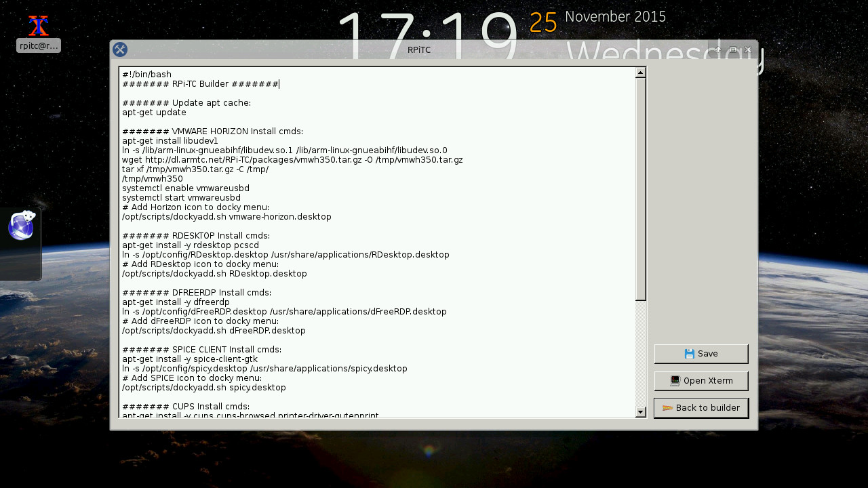868x488 pixels.
Task: Click 'systemctl enable vmwareusbd' line
Action: tap(186, 188)
